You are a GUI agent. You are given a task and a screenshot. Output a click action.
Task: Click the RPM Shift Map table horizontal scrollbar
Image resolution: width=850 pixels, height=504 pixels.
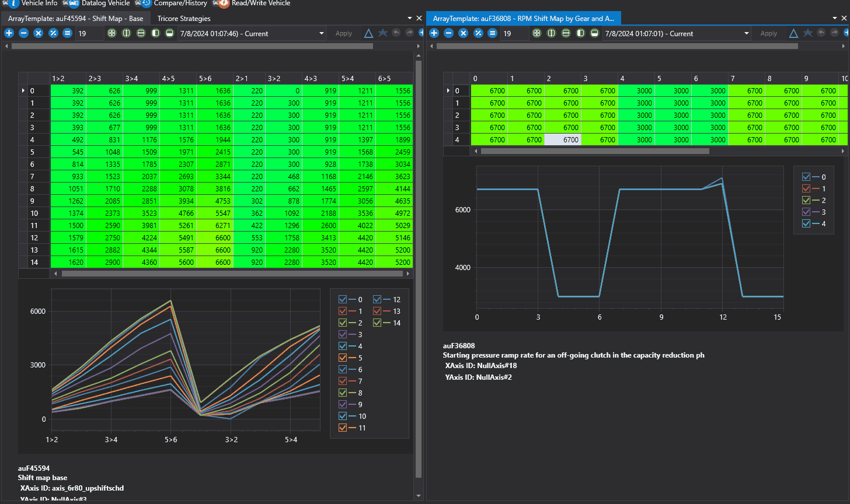pos(594,151)
